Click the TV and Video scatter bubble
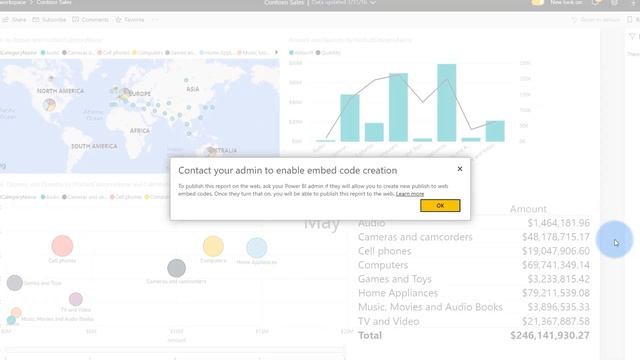Viewport: 640px width, 360px height. [x=76, y=299]
